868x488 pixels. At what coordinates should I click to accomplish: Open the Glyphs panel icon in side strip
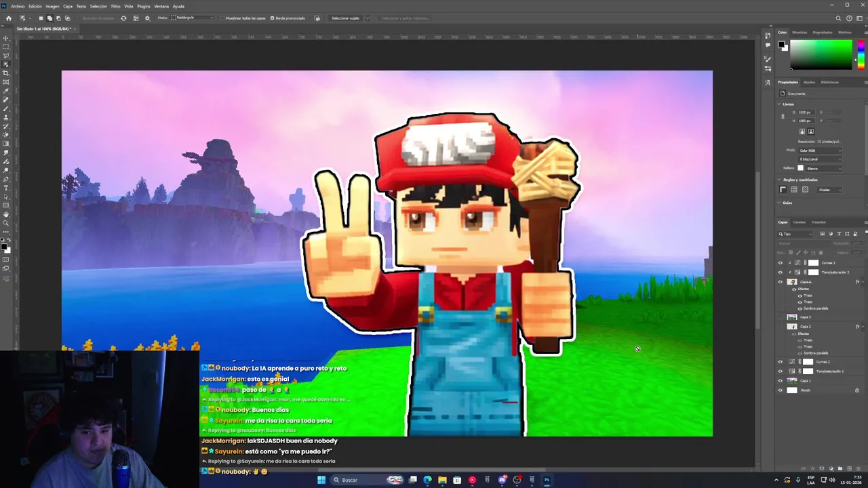pyautogui.click(x=768, y=83)
